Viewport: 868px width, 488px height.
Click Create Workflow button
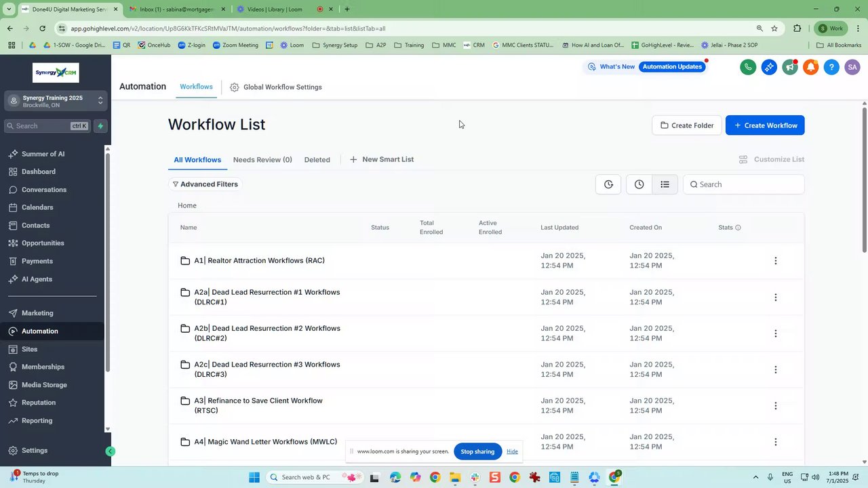(x=765, y=125)
